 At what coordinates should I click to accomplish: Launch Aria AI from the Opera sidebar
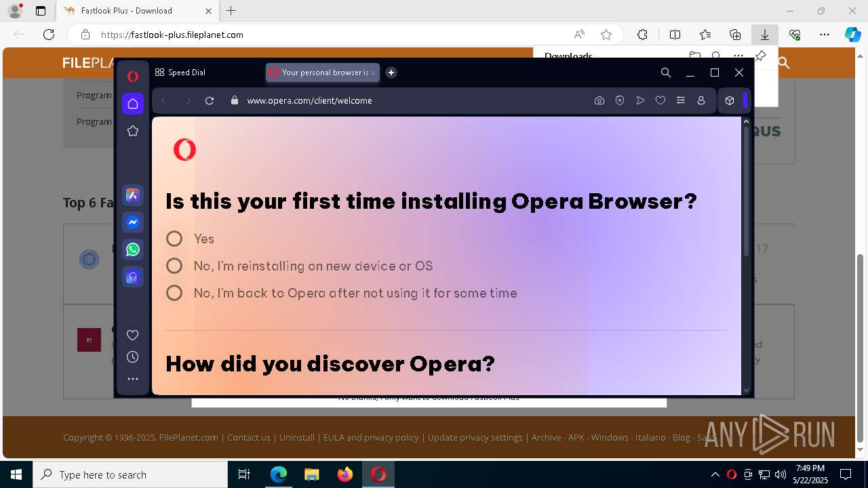tap(133, 195)
